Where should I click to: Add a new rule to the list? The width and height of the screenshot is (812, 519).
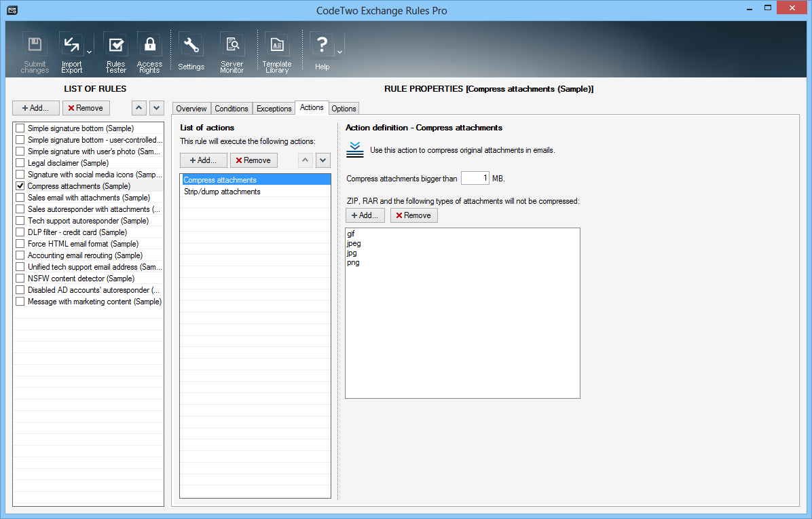point(36,108)
